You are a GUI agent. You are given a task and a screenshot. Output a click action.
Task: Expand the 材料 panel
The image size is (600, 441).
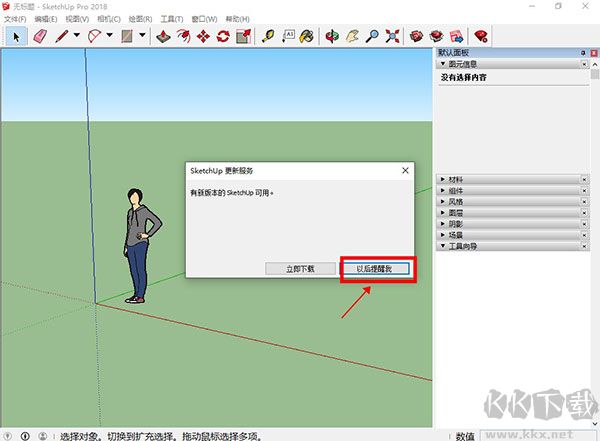coord(443,179)
